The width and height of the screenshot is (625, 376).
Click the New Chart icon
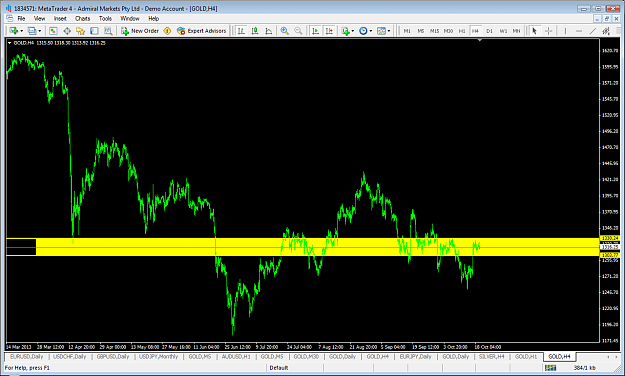[14, 31]
